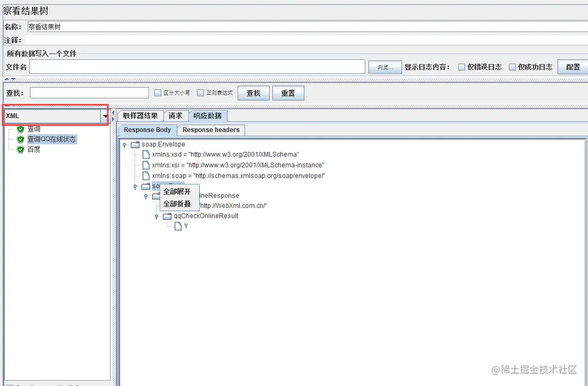Select the 查询QQ在线状态 sample result
The height and width of the screenshot is (386, 588).
52,140
